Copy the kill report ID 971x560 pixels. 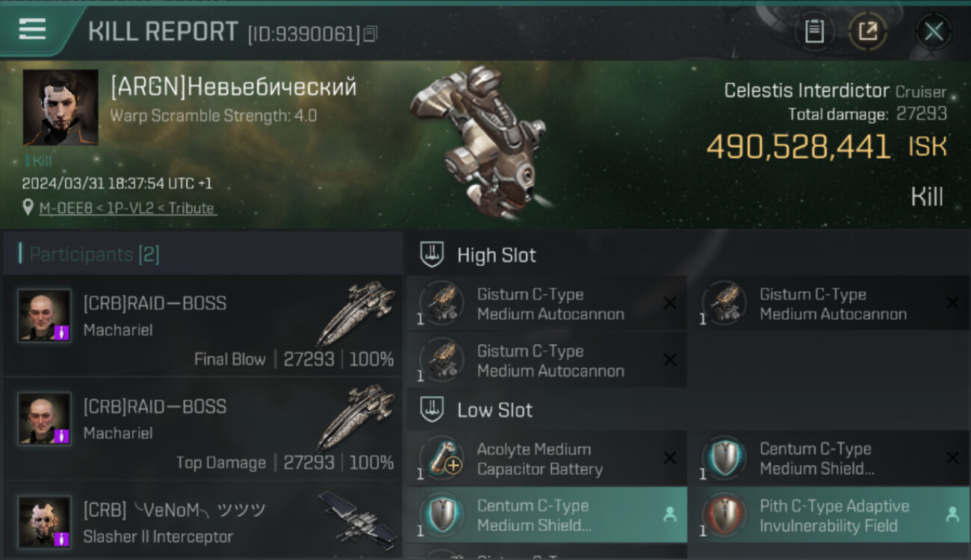pos(370,34)
